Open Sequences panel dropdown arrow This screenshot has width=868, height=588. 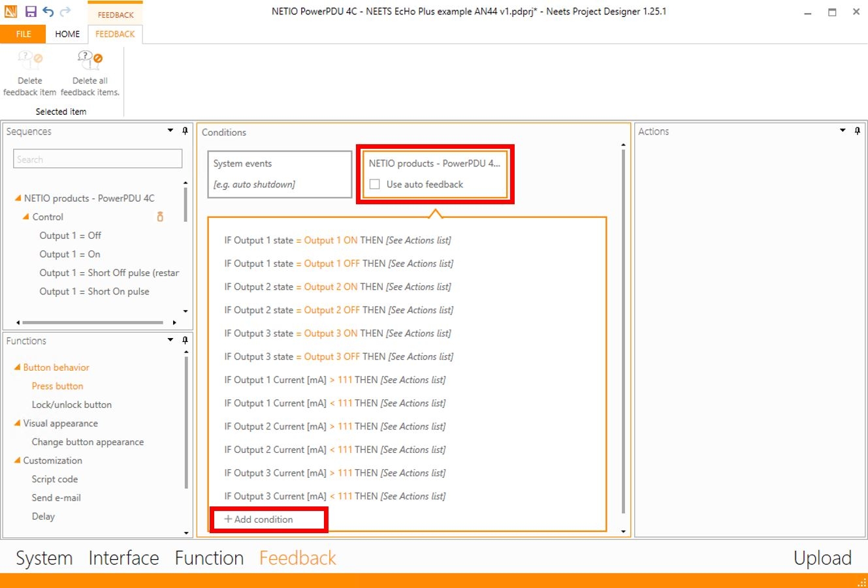pyautogui.click(x=170, y=131)
